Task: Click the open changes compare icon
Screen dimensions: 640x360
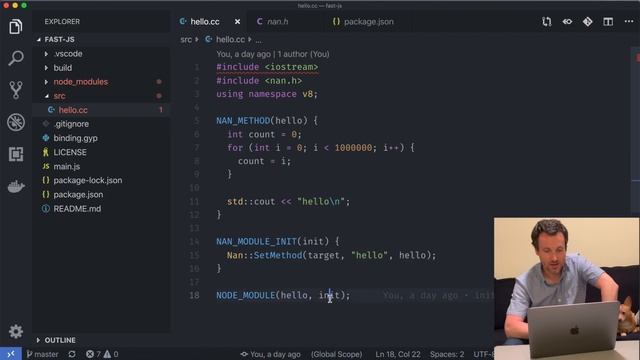Action: (x=547, y=22)
